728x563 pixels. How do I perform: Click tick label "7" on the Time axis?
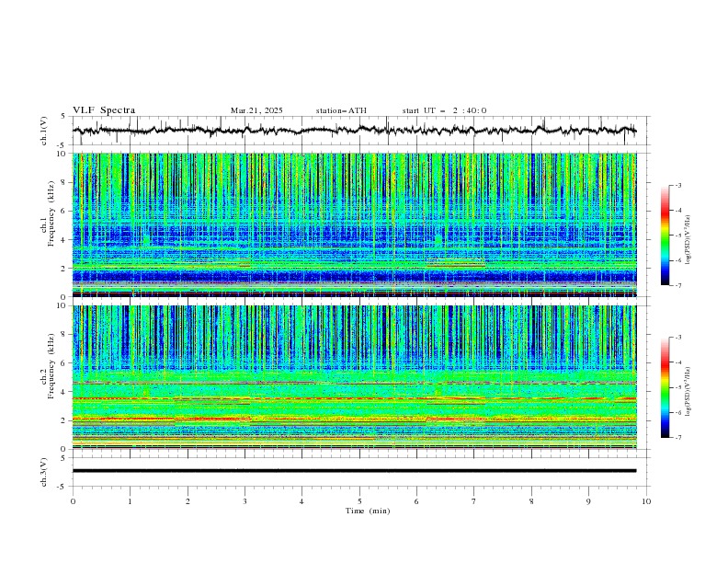474,501
